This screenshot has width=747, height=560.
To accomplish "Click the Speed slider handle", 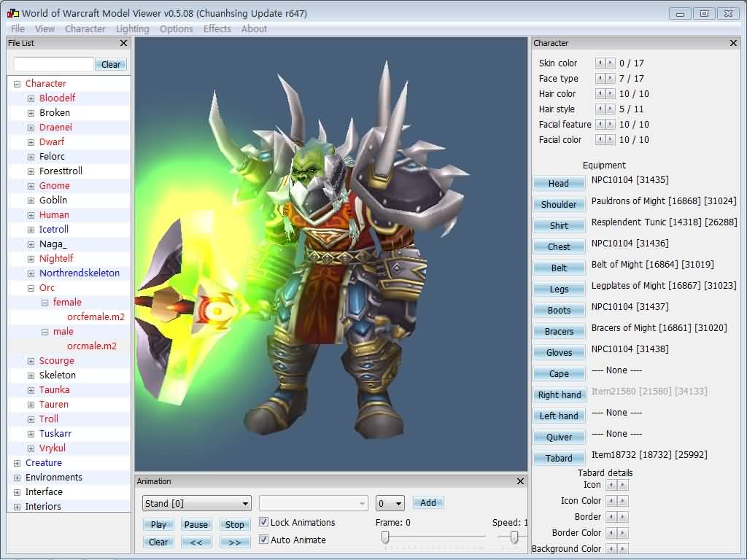I will (x=514, y=537).
